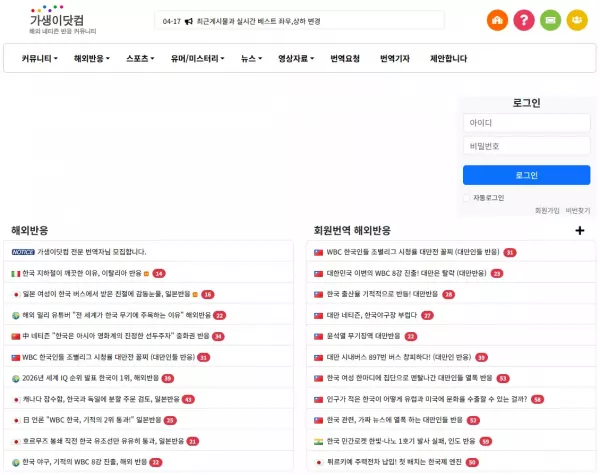Click the plus icon beside 회원번역 해외반응
The height and width of the screenshot is (475, 600).
click(580, 230)
